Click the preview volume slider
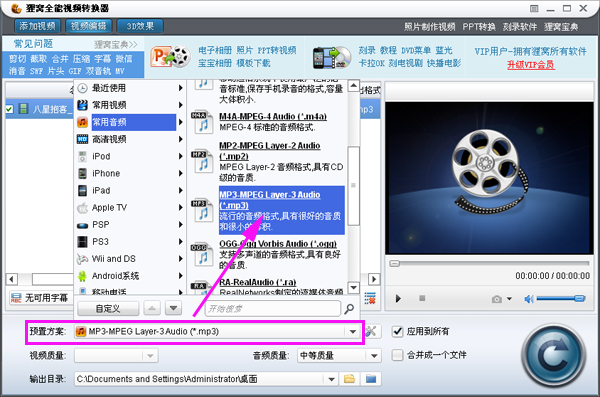This screenshot has height=397, width=600. tap(561, 298)
